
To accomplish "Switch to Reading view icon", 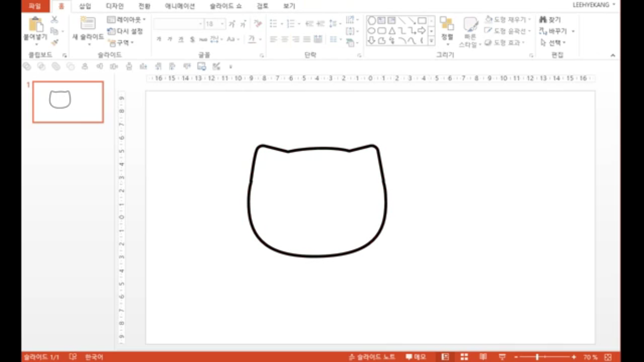I will point(483,357).
